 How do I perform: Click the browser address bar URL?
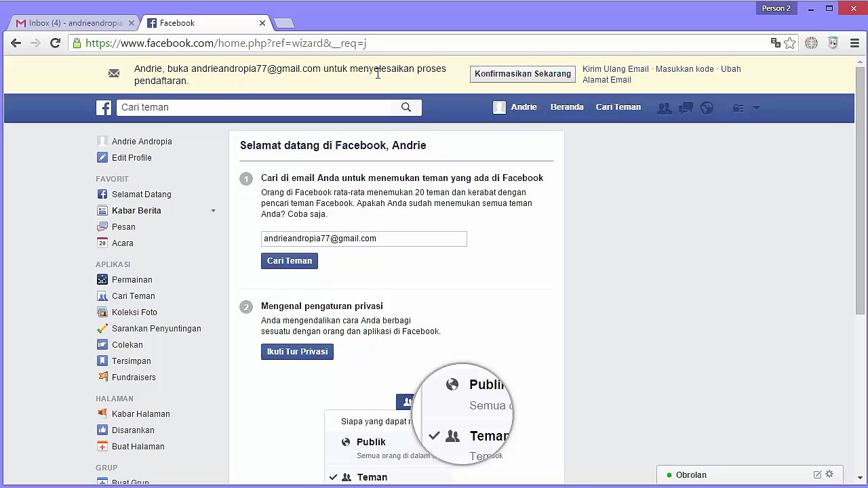(x=226, y=43)
